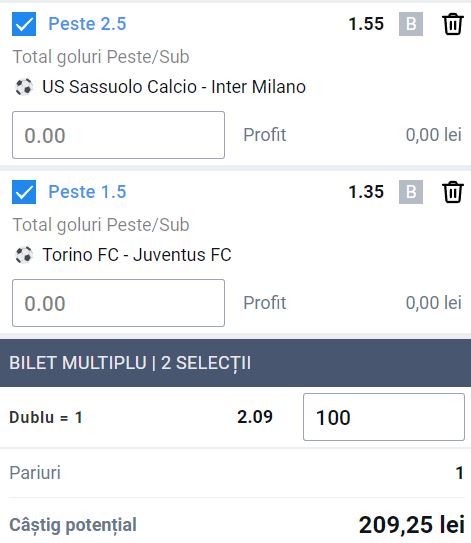The width and height of the screenshot is (471, 543).
Task: Click the 1.55 odds value
Action: coord(366,24)
